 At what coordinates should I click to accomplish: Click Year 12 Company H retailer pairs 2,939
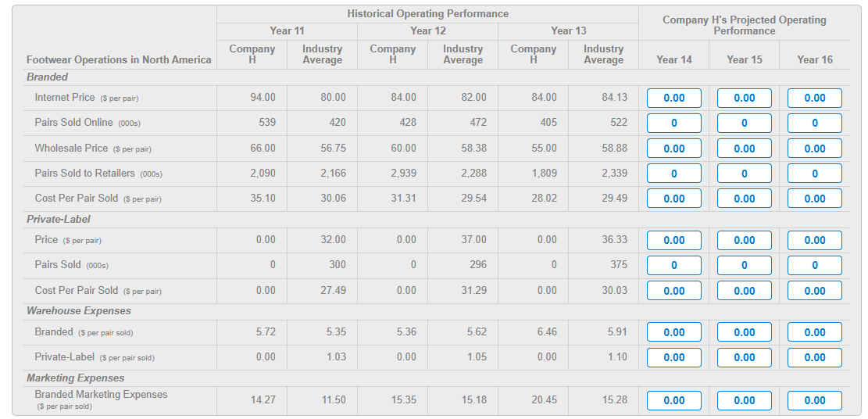pos(403,173)
